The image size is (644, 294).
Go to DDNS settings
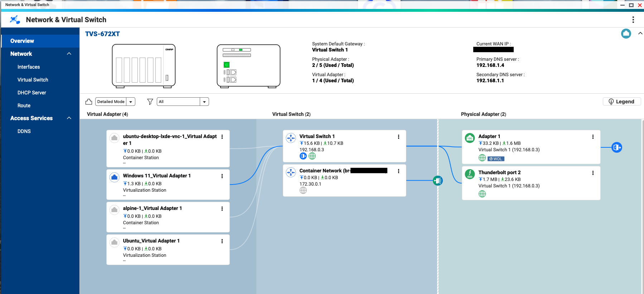[24, 131]
